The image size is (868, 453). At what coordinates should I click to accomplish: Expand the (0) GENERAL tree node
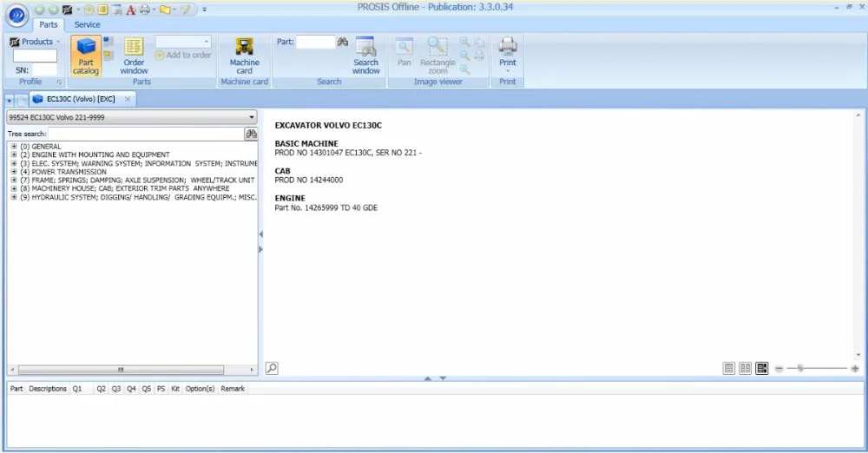14,147
